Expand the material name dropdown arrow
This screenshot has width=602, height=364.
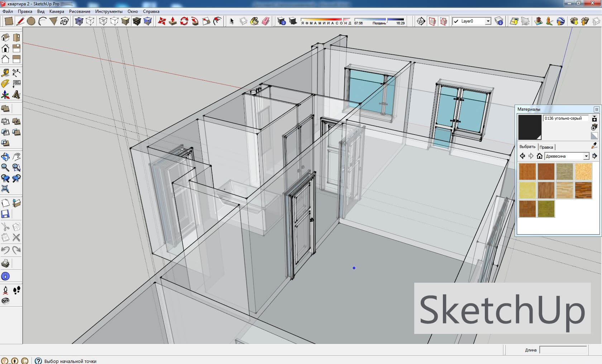click(x=594, y=116)
